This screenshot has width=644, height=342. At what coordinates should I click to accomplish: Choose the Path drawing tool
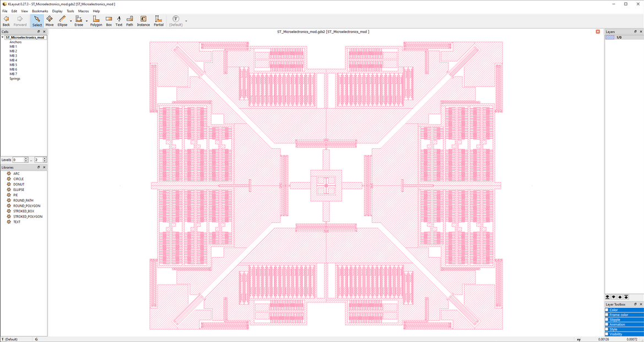click(129, 20)
